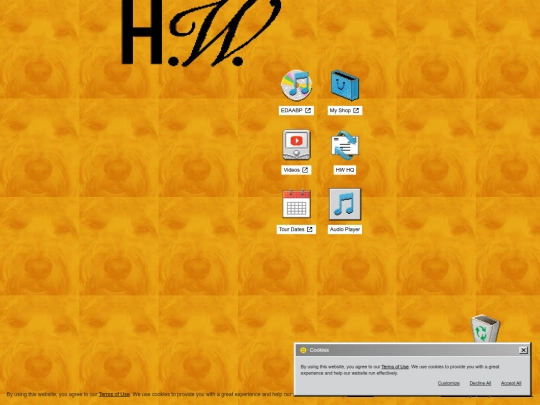Click Decline All in Cookies dialog

(x=480, y=383)
